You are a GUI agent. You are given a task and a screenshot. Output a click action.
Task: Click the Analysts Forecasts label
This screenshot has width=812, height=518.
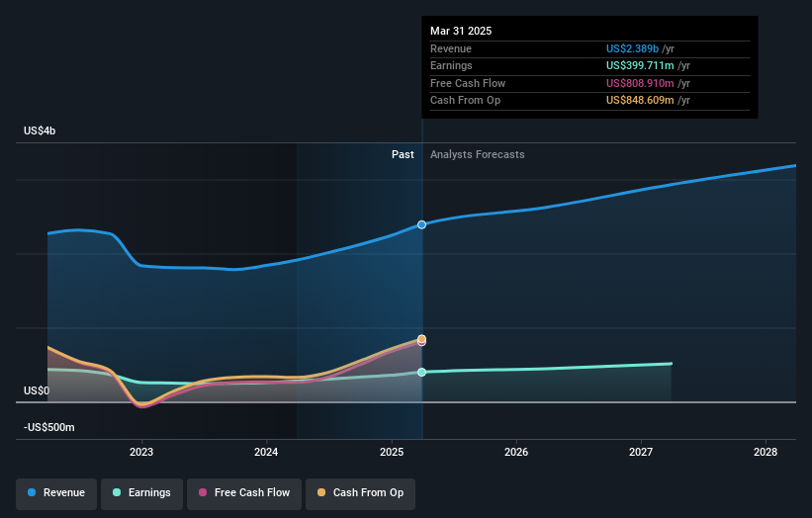tap(478, 155)
